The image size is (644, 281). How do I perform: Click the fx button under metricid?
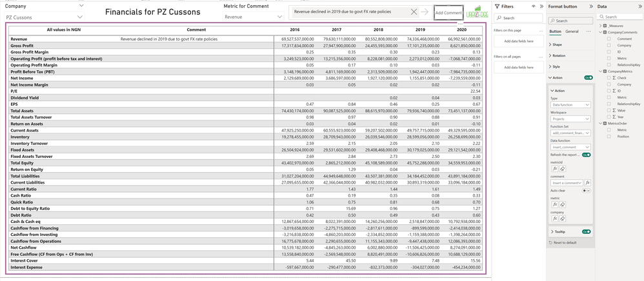[x=554, y=169]
